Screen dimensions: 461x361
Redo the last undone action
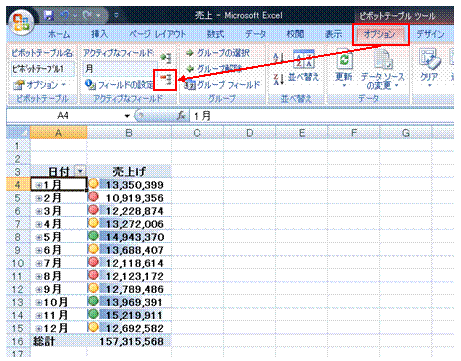pos(88,15)
